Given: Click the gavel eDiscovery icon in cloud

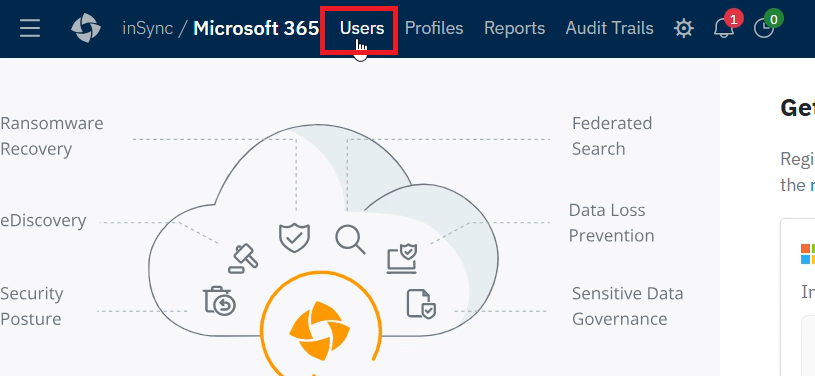Looking at the screenshot, I should point(243,258).
